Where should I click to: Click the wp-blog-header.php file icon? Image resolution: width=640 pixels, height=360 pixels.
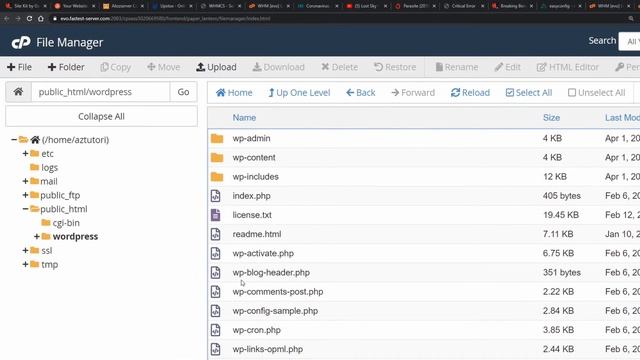216,273
